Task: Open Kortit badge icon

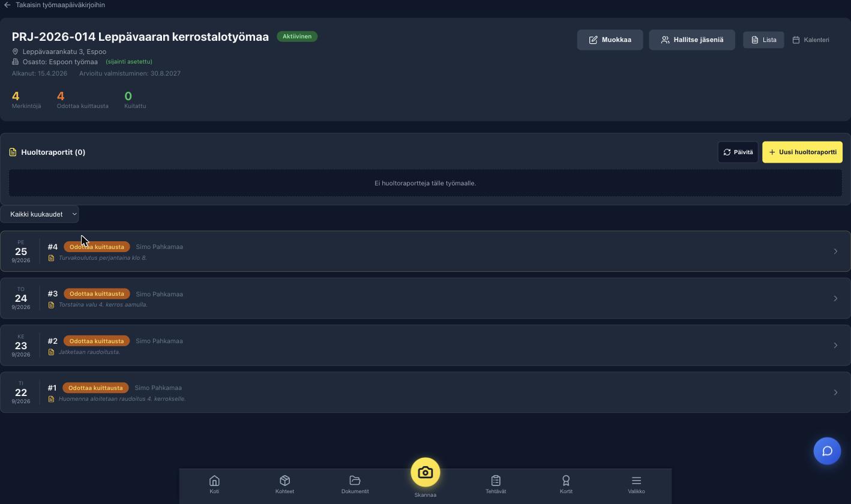Action: (566, 481)
